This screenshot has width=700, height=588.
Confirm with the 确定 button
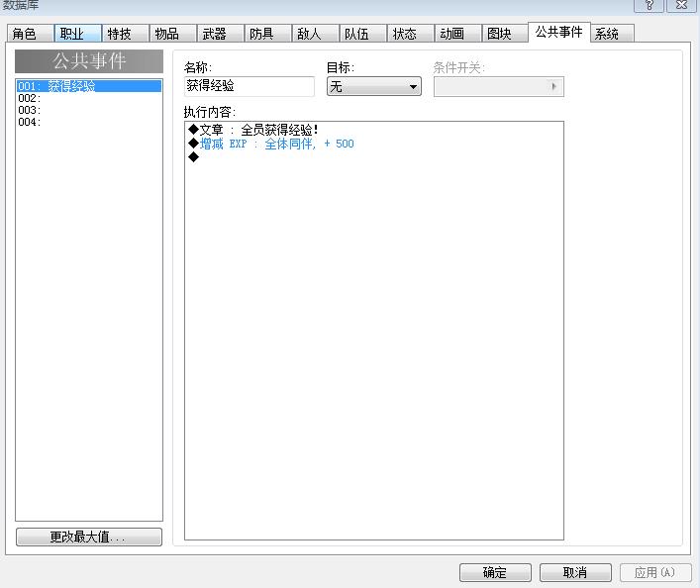tap(495, 572)
